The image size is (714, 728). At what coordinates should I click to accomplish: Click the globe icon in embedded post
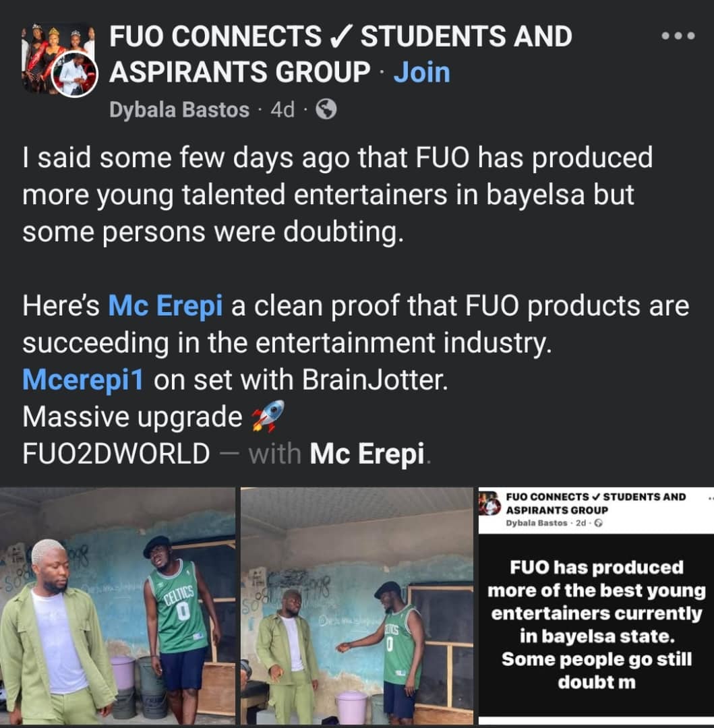(x=599, y=523)
